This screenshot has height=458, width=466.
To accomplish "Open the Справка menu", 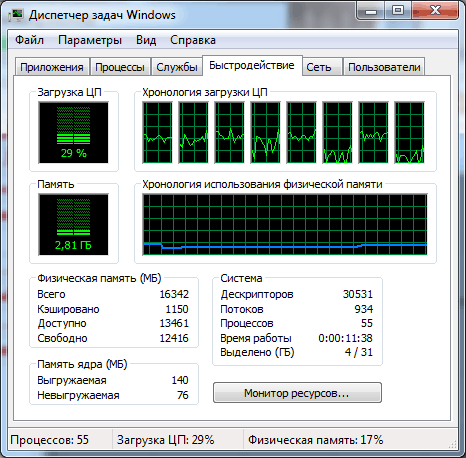I will [193, 40].
